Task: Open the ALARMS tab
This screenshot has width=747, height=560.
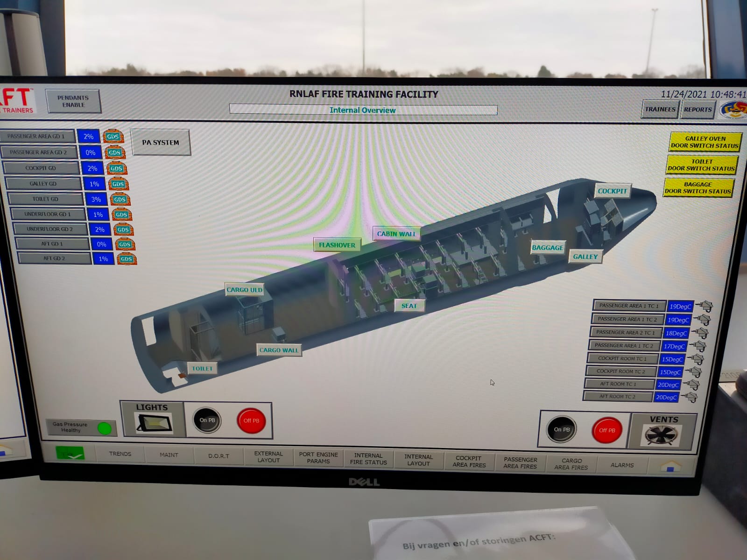Action: click(x=622, y=465)
